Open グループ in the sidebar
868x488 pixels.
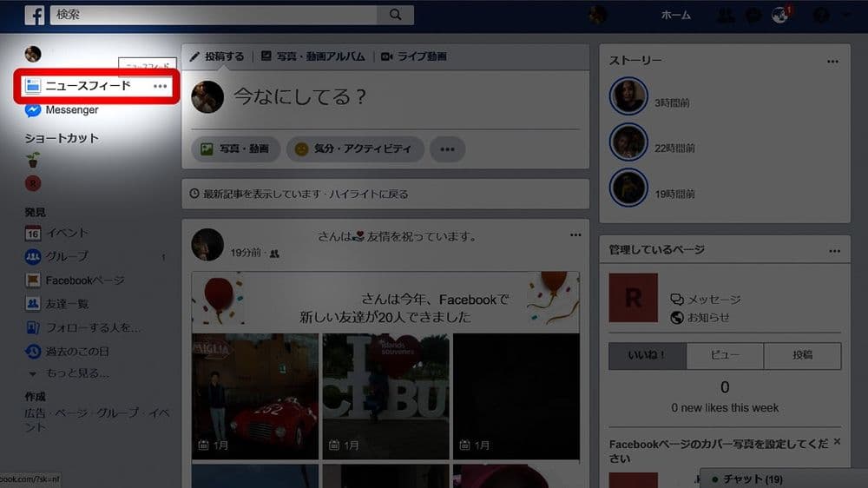pyautogui.click(x=66, y=256)
